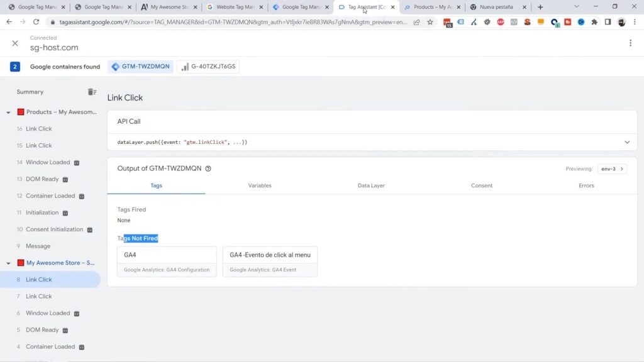Click the message icon beside Initialization 11
Screen dimensions: 644x362
[x=65, y=213]
